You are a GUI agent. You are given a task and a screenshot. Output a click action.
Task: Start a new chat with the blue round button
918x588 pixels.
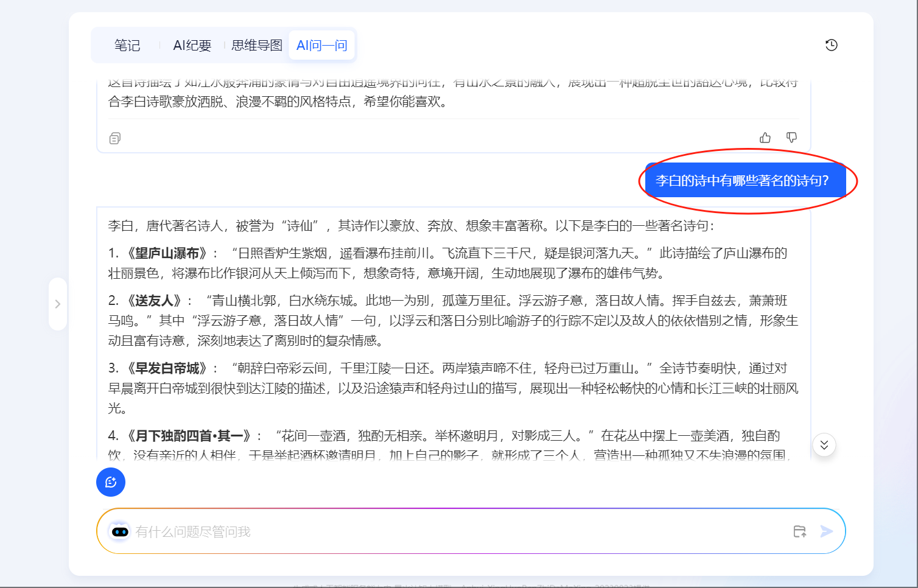tap(111, 482)
